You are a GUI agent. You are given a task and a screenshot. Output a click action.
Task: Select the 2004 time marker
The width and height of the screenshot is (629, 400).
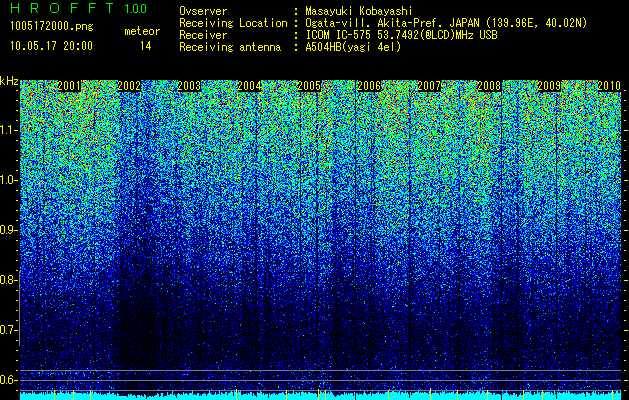249,86
